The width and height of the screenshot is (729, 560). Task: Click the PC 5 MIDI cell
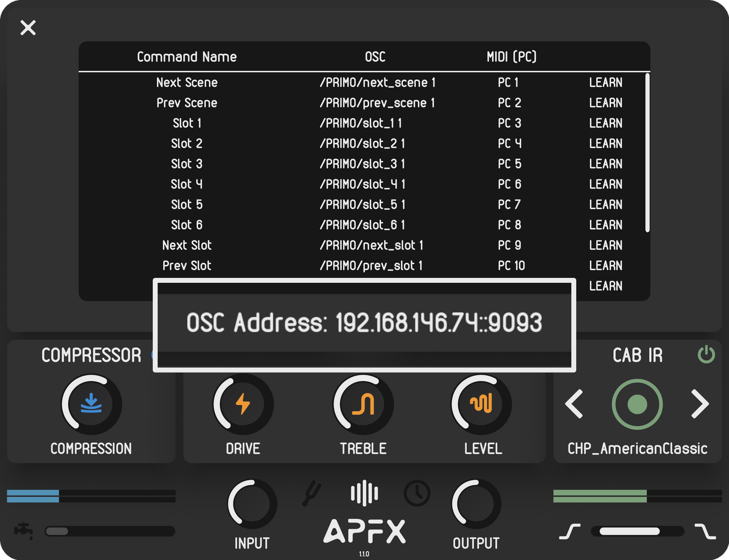pos(509,164)
